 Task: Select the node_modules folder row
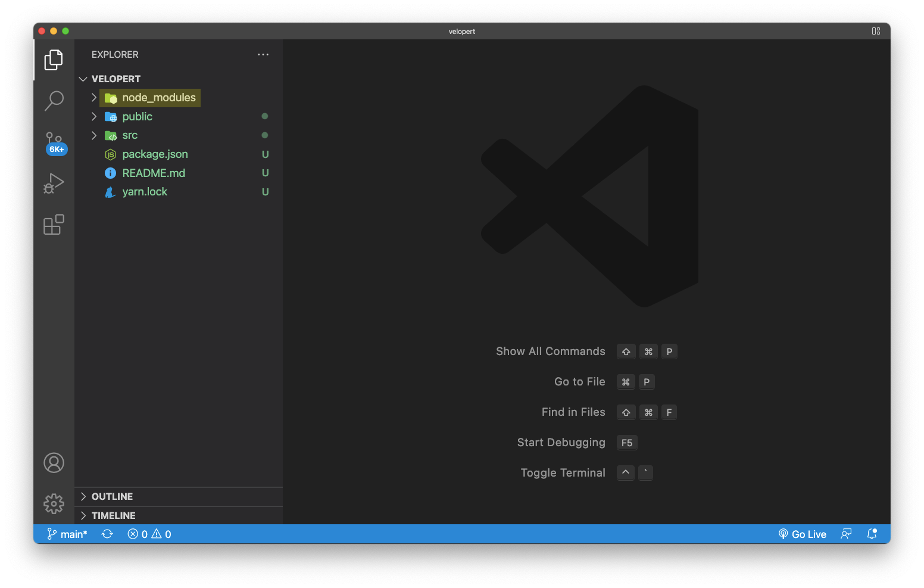(x=179, y=98)
